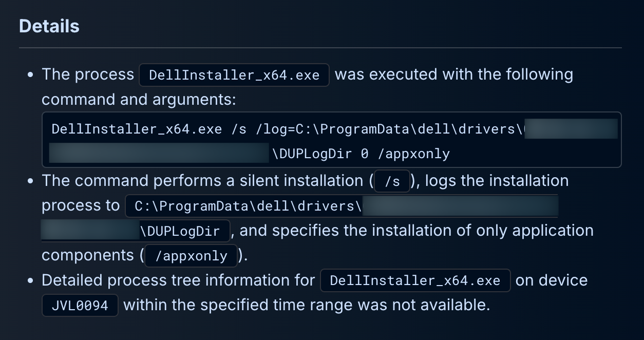Select the /appxonly inline code tag

[191, 256]
